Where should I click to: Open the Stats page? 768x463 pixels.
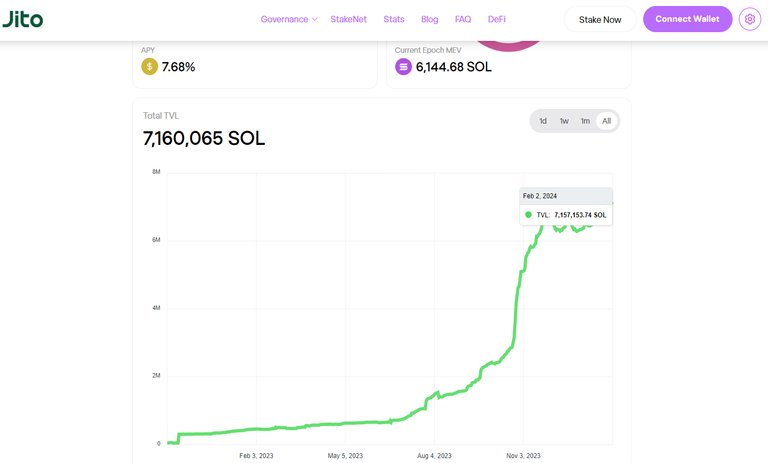pos(394,19)
